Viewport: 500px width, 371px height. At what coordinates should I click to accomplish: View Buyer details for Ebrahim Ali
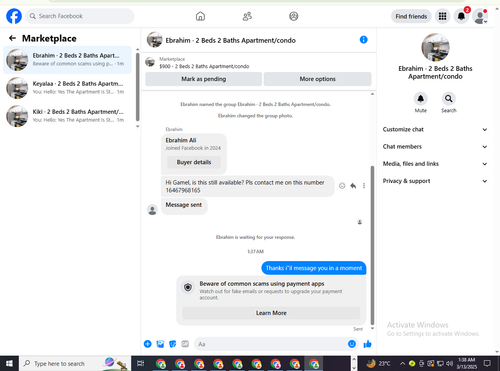click(x=194, y=162)
